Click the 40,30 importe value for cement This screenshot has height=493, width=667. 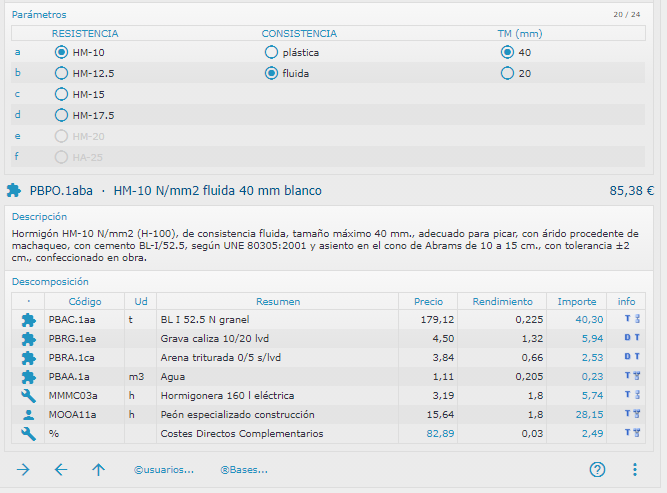point(589,320)
